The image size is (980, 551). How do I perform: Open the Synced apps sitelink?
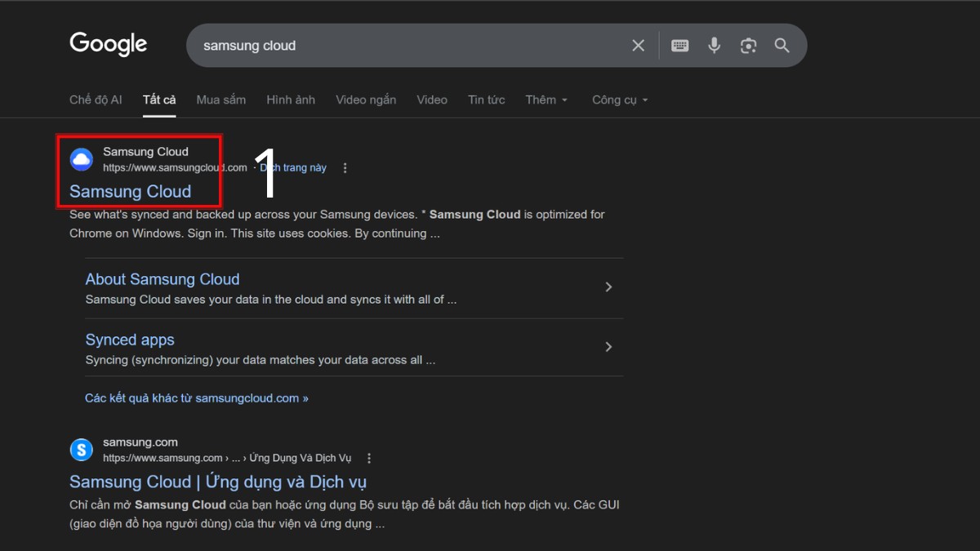coord(130,340)
